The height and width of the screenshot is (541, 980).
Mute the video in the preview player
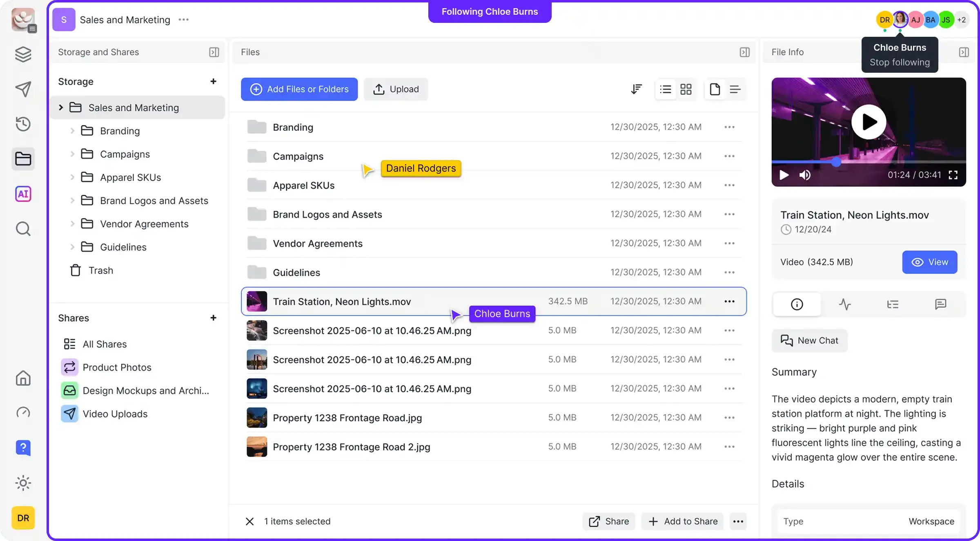tap(804, 175)
